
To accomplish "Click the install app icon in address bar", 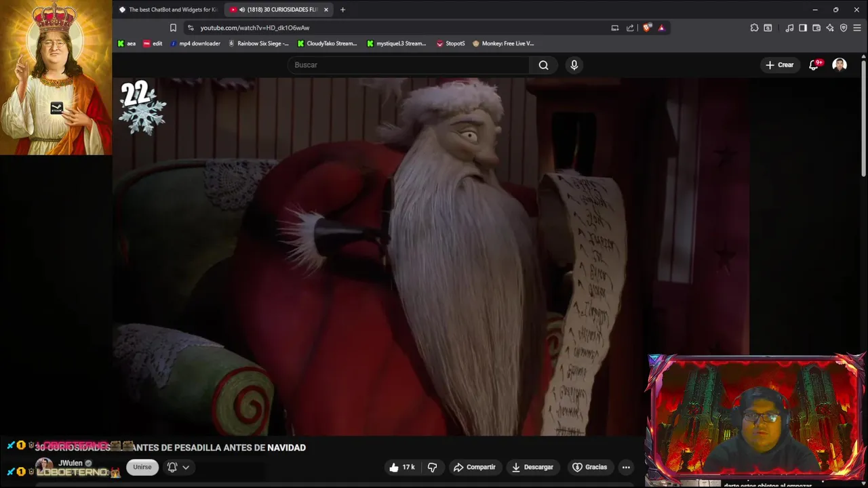I will pyautogui.click(x=615, y=28).
